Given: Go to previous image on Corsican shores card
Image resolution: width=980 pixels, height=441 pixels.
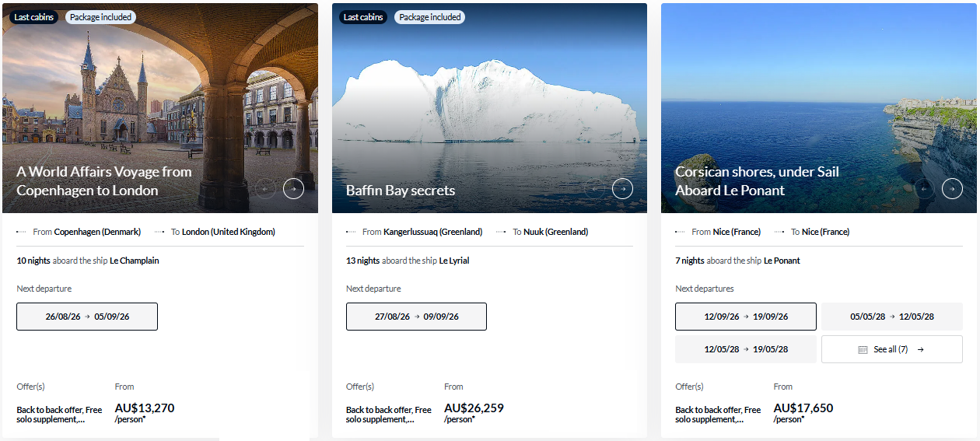Looking at the screenshot, I should coord(924,188).
